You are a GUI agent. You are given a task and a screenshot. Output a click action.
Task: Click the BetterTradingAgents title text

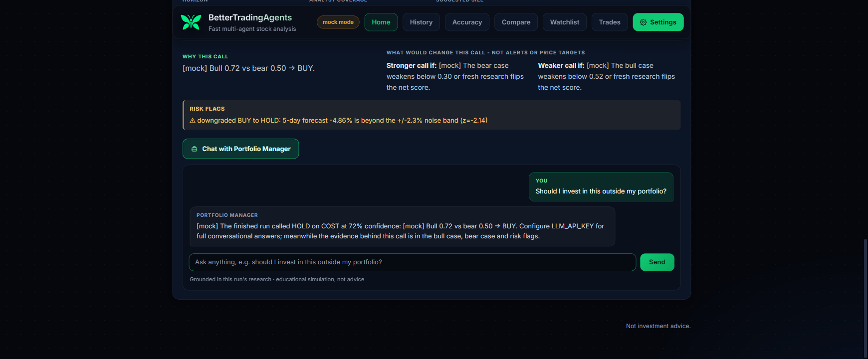click(x=250, y=17)
